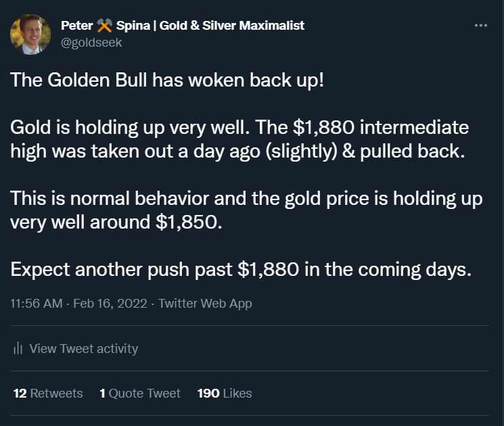Viewport: 504px width, 426px height.
Task: Click the "Gold is holding up" paragraph
Action: (x=239, y=139)
